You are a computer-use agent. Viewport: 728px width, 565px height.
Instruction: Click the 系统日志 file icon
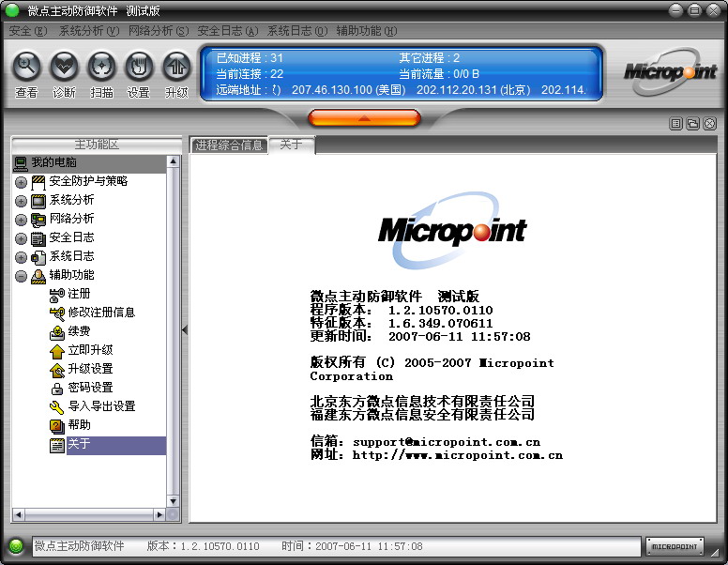point(38,257)
